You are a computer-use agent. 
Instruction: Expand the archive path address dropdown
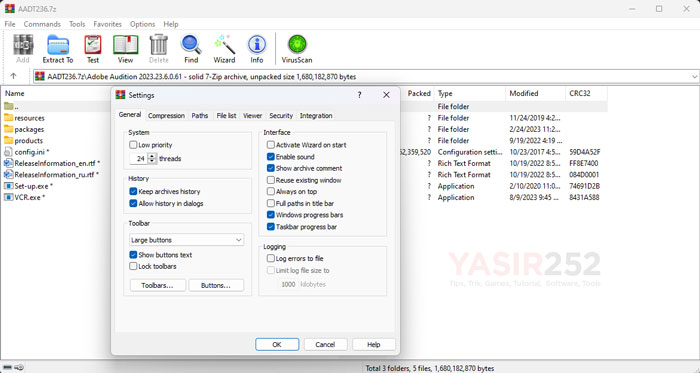[x=694, y=77]
